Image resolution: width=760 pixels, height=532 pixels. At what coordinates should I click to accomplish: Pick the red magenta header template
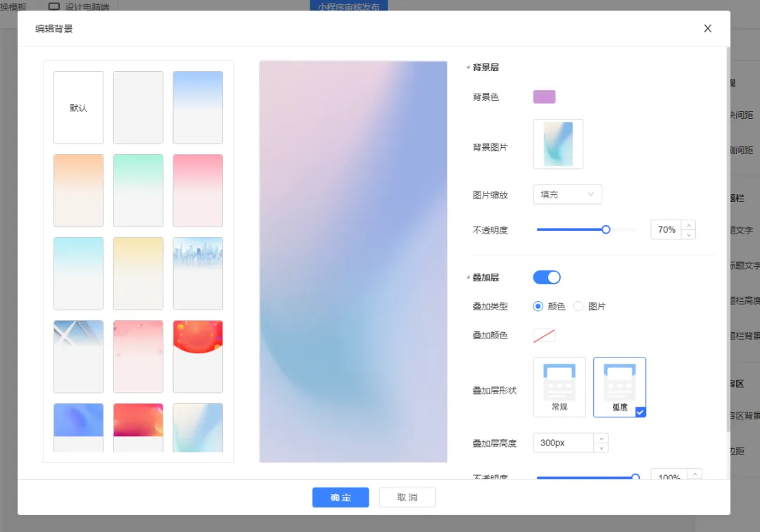point(138,428)
